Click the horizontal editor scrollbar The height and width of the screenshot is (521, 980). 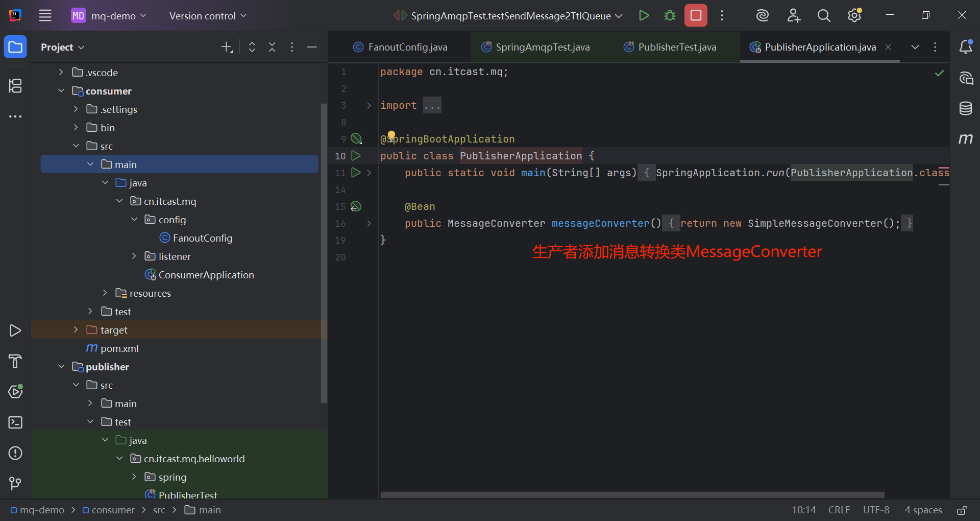tap(633, 494)
